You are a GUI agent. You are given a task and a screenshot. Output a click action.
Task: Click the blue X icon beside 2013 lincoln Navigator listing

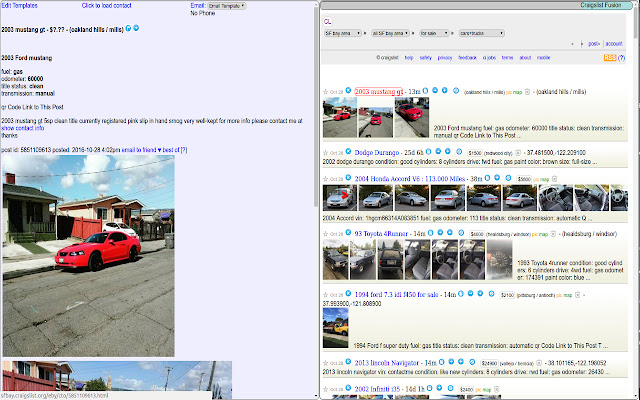[x=348, y=362]
